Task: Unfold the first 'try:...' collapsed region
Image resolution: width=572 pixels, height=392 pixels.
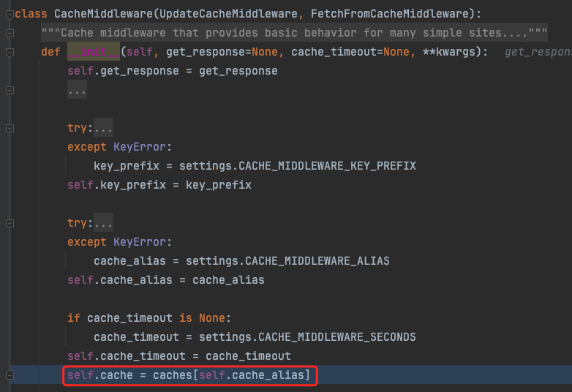Action: click(103, 128)
